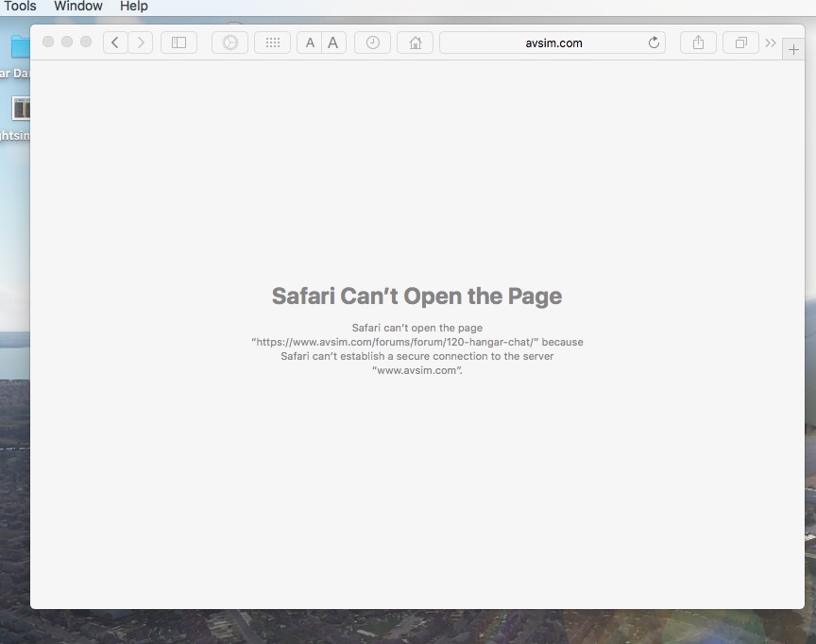This screenshot has width=816, height=644.
Task: Zoom the Safari window
Action: [x=86, y=42]
